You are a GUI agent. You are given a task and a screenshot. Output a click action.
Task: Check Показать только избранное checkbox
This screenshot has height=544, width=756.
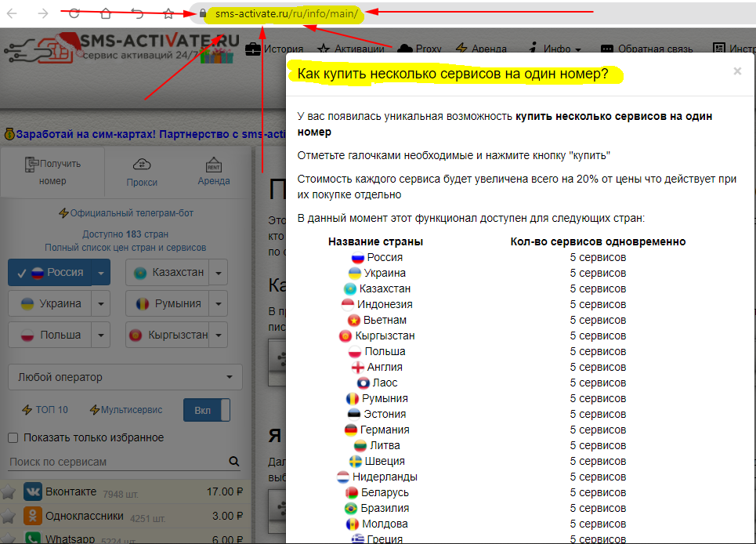pos(13,438)
